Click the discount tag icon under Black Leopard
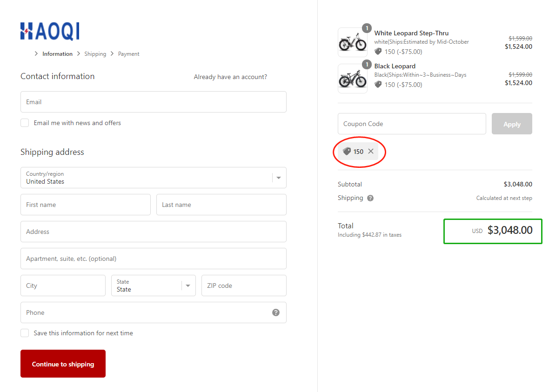The width and height of the screenshot is (549, 392). pyautogui.click(x=378, y=85)
